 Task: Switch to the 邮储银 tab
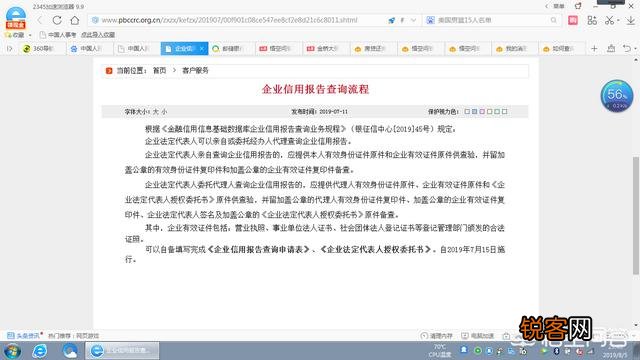(232, 49)
